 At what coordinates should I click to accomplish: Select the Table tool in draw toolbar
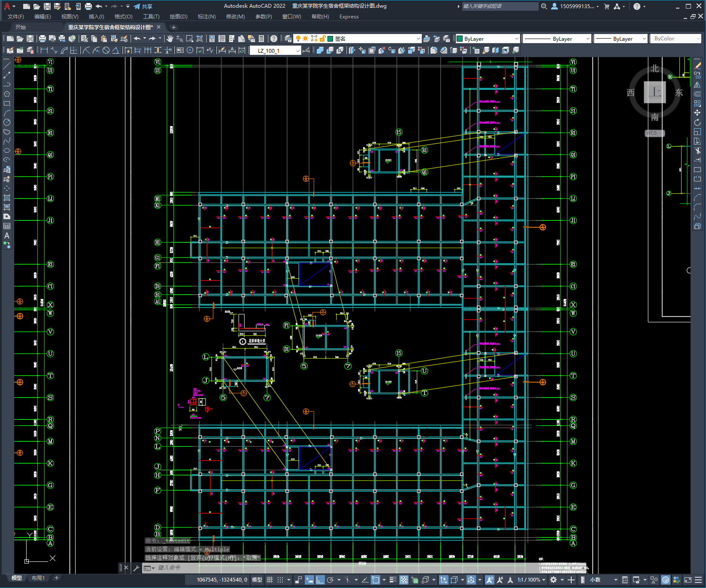pyautogui.click(x=7, y=226)
